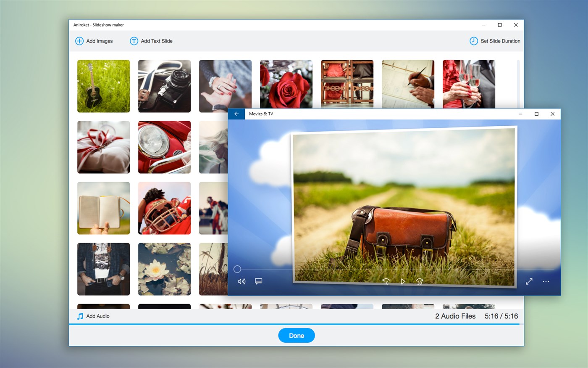This screenshot has width=588, height=368.
Task: Choose the red rose image
Action: point(286,84)
